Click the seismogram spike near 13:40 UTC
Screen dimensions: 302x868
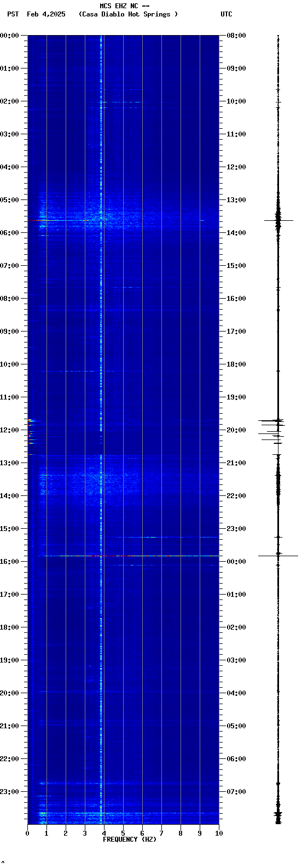click(x=278, y=220)
